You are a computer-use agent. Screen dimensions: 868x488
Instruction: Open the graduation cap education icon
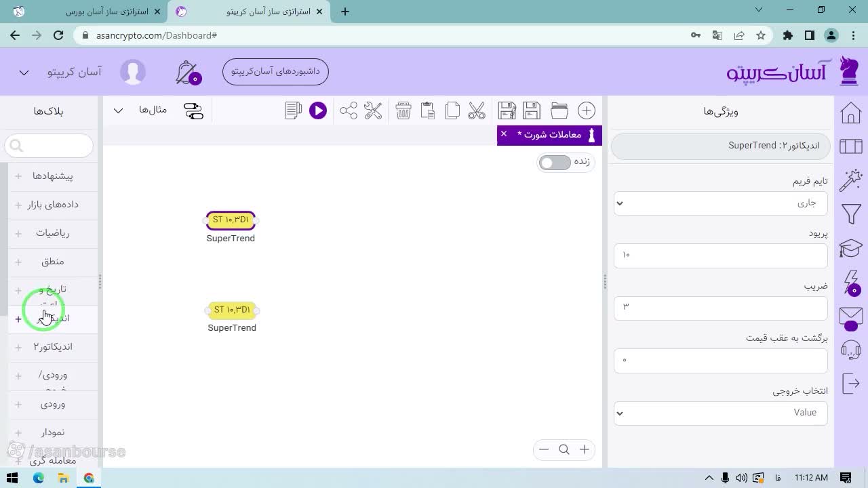click(x=851, y=248)
